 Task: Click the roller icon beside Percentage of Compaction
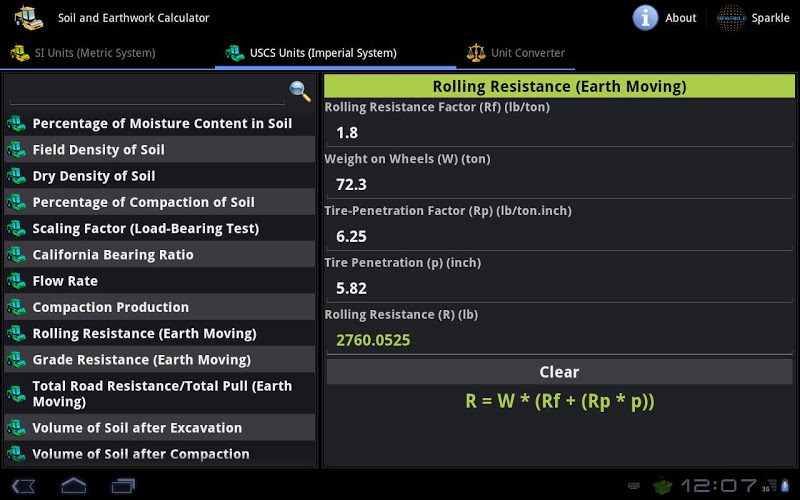click(16, 202)
